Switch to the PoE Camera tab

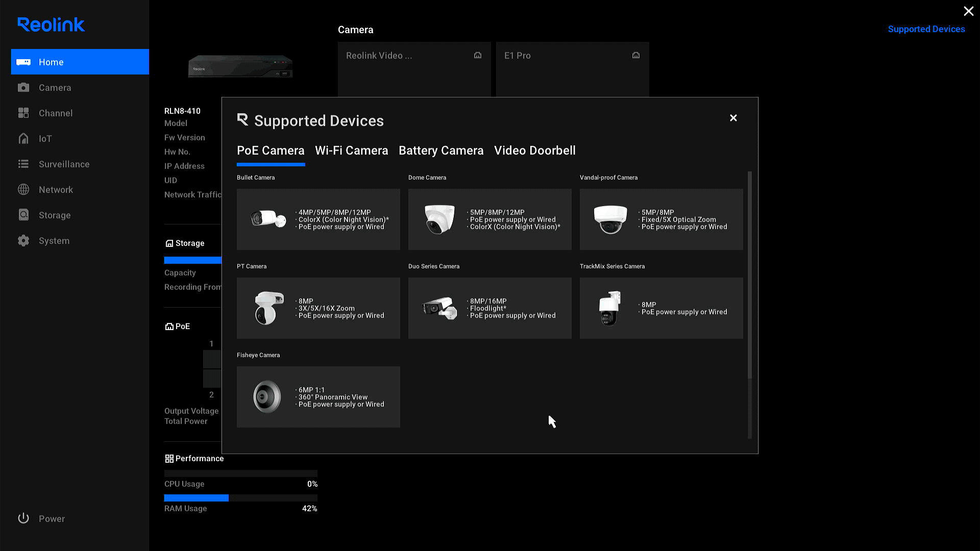click(271, 151)
